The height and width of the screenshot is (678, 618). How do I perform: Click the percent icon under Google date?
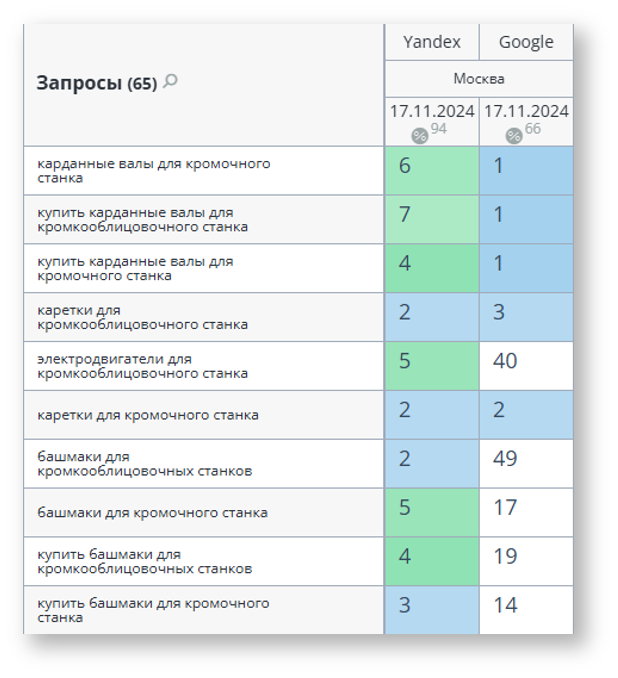(x=514, y=136)
